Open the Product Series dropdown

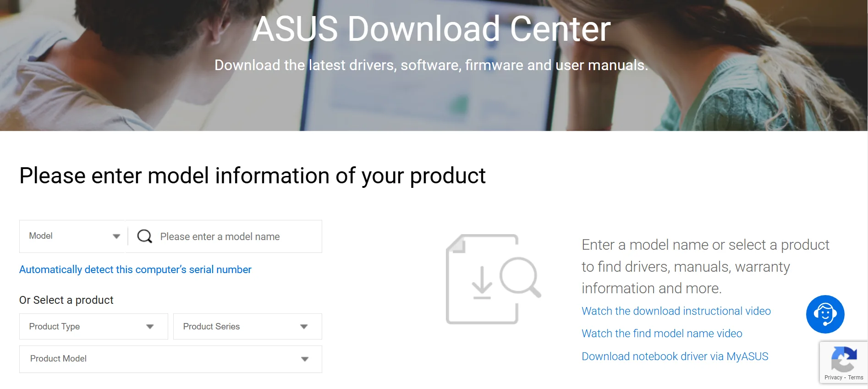click(247, 326)
